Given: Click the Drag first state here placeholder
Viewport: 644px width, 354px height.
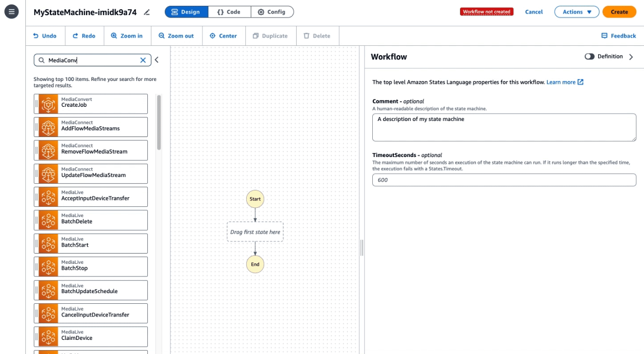Looking at the screenshot, I should pyautogui.click(x=255, y=232).
